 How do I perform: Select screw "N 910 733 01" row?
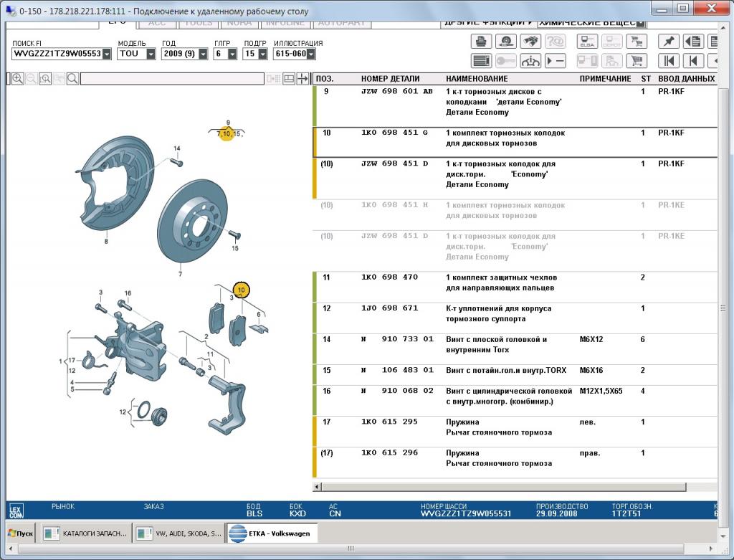pyautogui.click(x=515, y=348)
